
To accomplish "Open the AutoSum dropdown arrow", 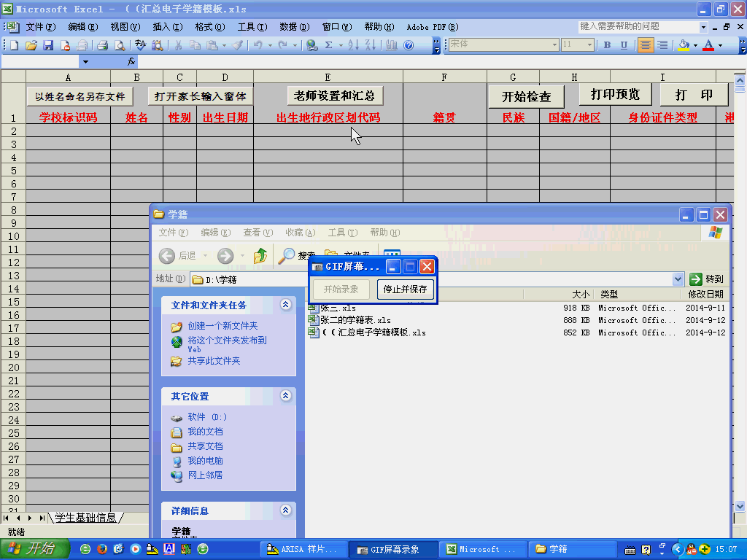I will (x=341, y=46).
